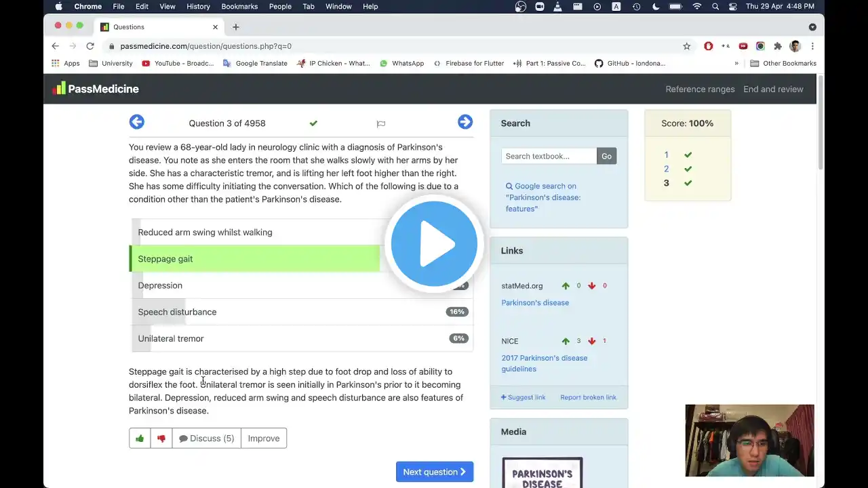
Task: Reload the page in Chrome
Action: tap(90, 46)
